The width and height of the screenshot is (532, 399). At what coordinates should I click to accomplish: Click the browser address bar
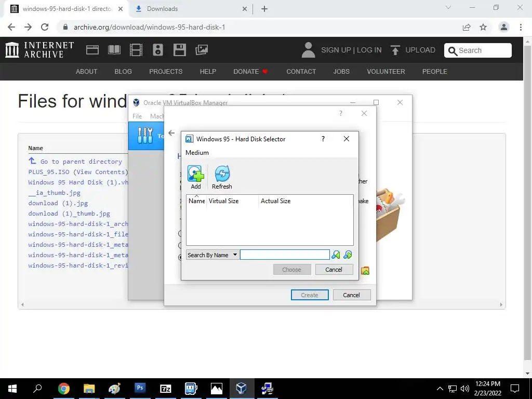pos(259,27)
